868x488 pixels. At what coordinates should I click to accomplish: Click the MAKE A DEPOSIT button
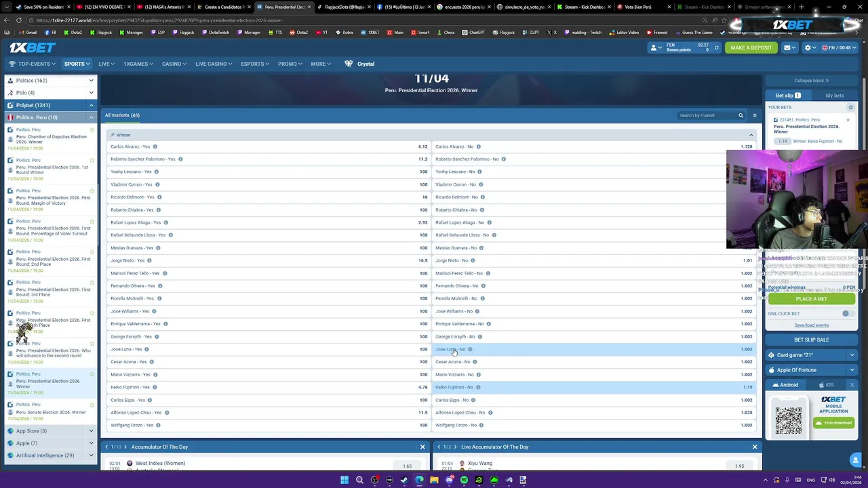point(751,47)
